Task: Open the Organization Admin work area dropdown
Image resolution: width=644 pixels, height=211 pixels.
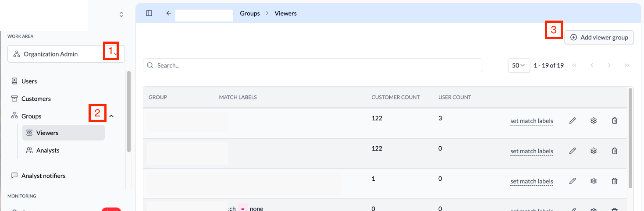Action: point(66,54)
